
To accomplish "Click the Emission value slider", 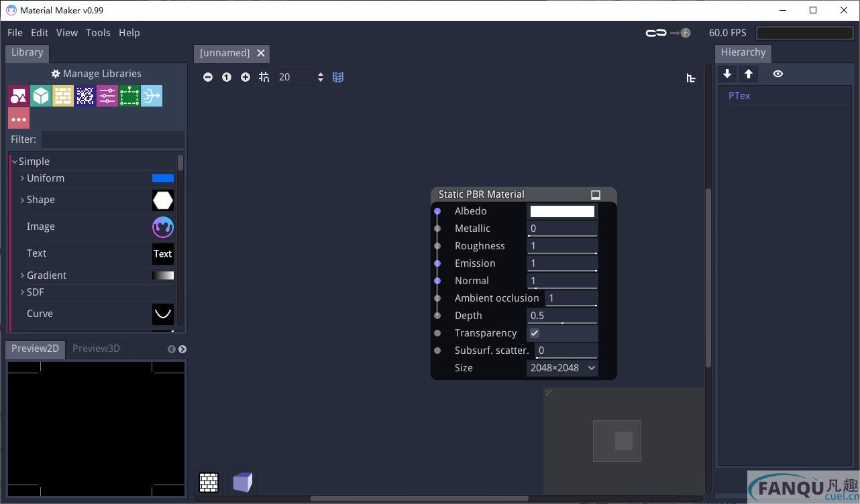I will point(562,263).
